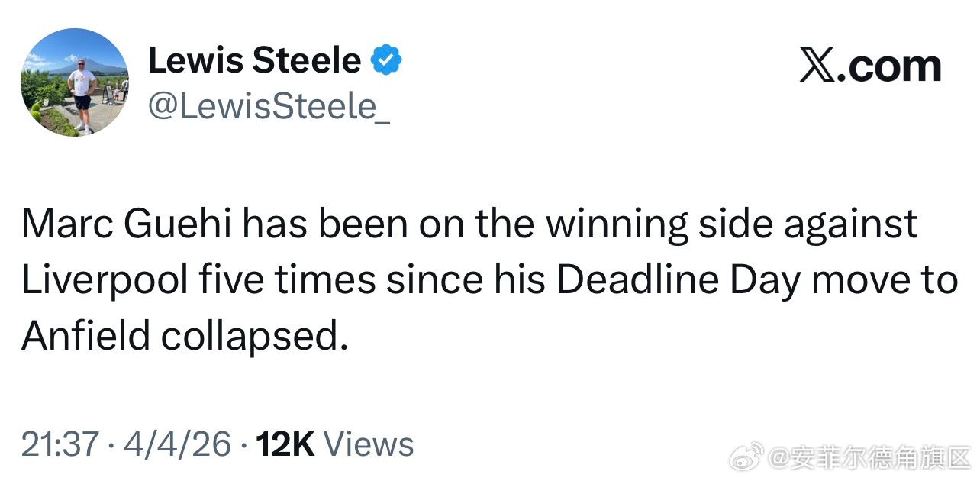Open Lewis Steele's profile avatar photo
Viewport: 980px width, 481px height.
click(75, 82)
